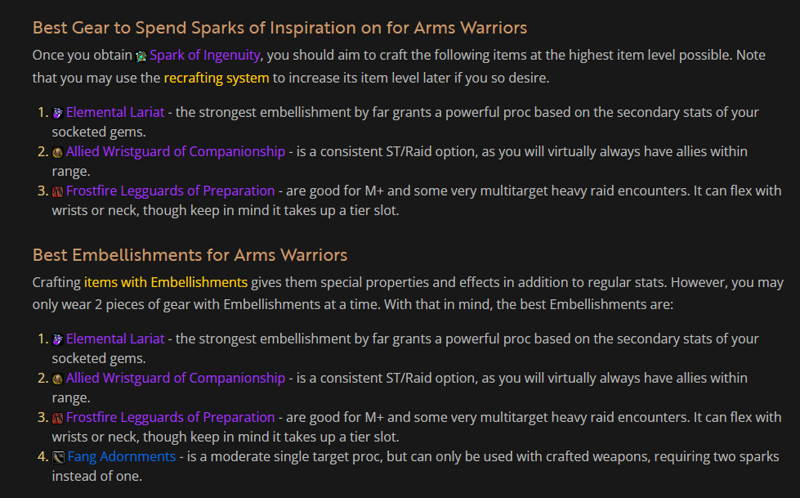This screenshot has width=800, height=498.
Task: Click Frostfire Legguards icon in Sparks gear list
Action: point(58,191)
